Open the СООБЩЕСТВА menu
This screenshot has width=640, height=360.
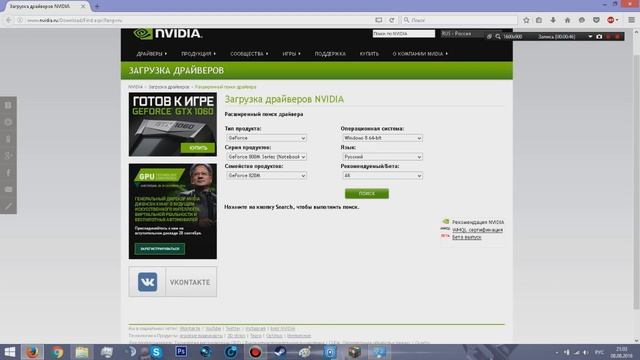click(249, 54)
